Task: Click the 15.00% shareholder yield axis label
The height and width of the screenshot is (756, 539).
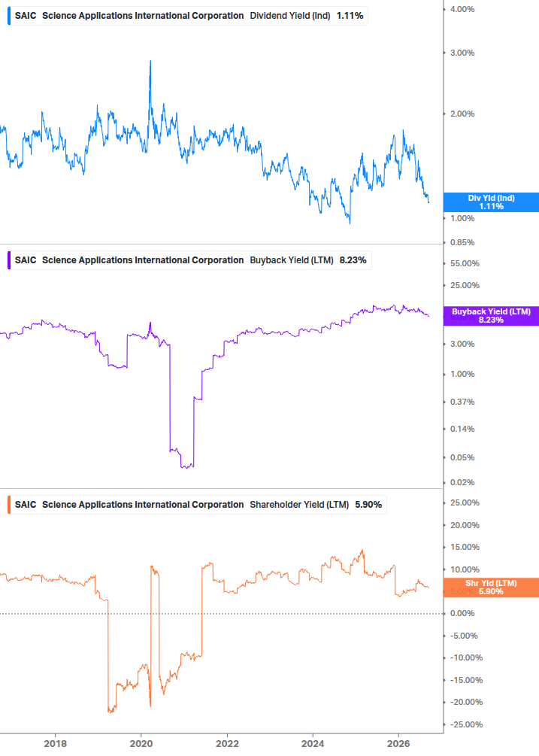Action: point(465,547)
